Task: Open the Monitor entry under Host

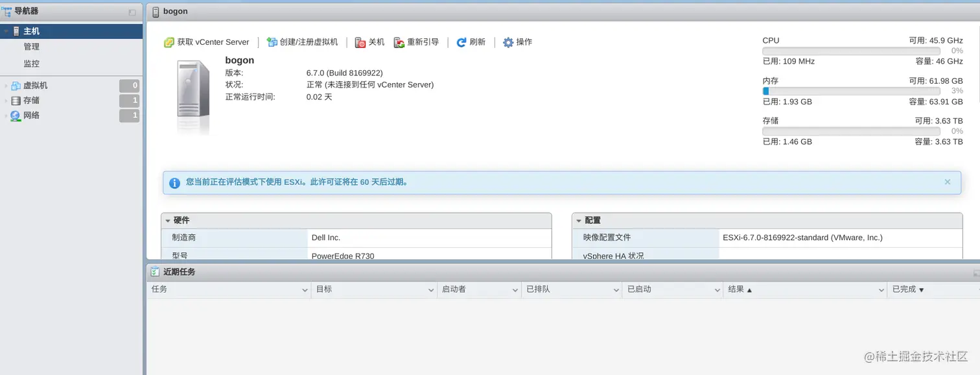Action: click(x=32, y=64)
